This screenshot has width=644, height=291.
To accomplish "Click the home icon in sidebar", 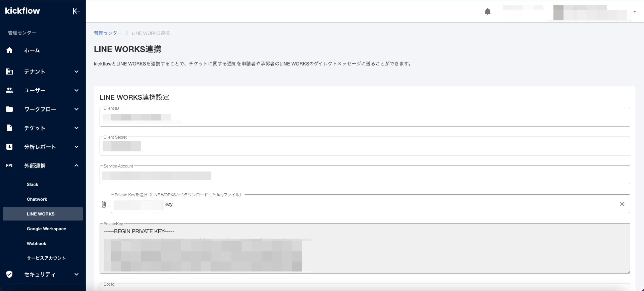I will [9, 50].
